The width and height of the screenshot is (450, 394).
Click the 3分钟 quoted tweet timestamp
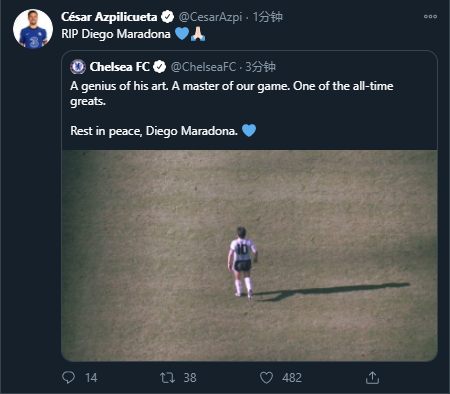pos(260,67)
